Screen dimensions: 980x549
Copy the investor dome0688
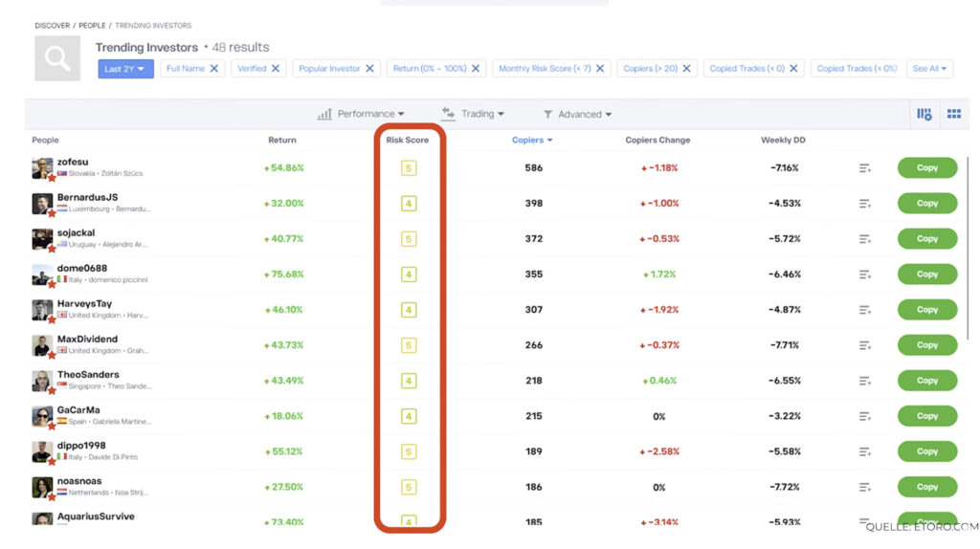(x=926, y=274)
